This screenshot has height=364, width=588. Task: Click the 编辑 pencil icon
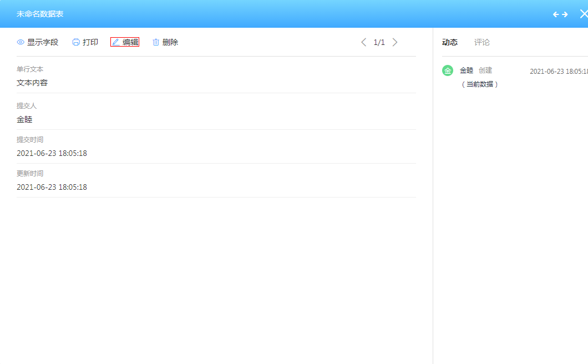coord(116,42)
